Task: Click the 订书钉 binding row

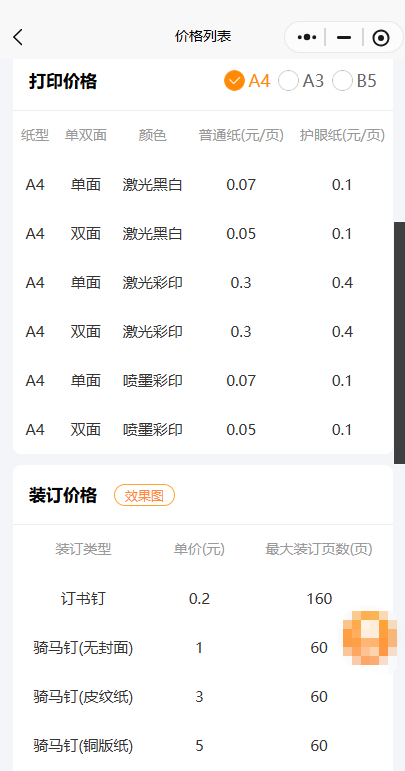Action: 203,599
